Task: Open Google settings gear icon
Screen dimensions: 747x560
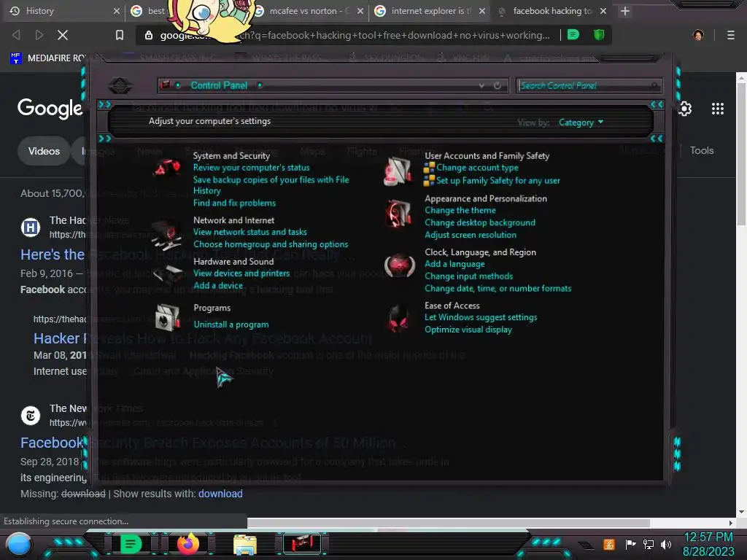Action: [684, 109]
